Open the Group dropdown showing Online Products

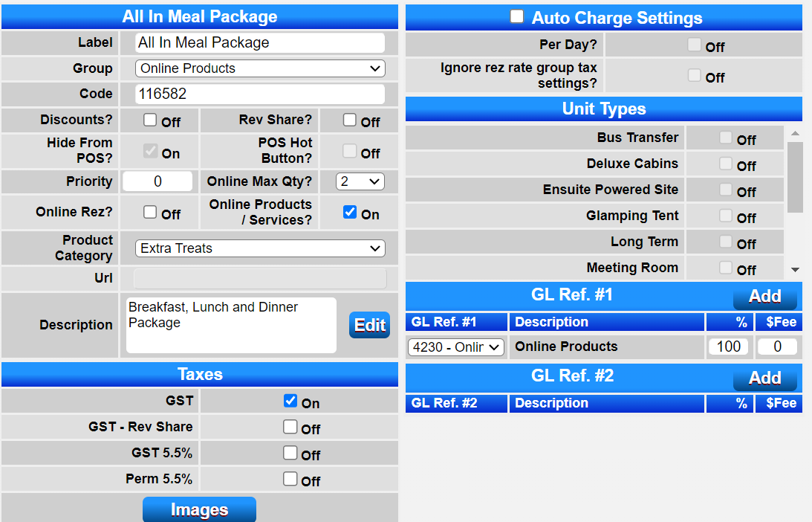(x=260, y=68)
